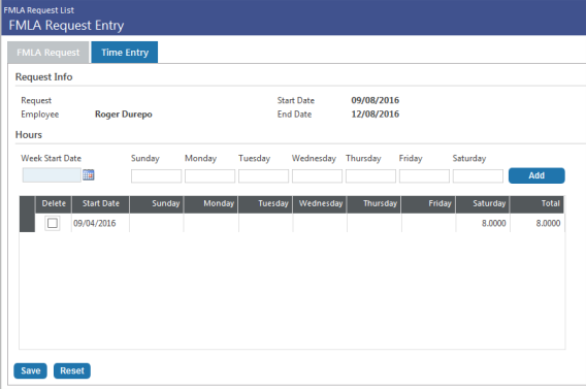Click the End Date value 12/08/2016
The image size is (586, 389).
click(375, 114)
